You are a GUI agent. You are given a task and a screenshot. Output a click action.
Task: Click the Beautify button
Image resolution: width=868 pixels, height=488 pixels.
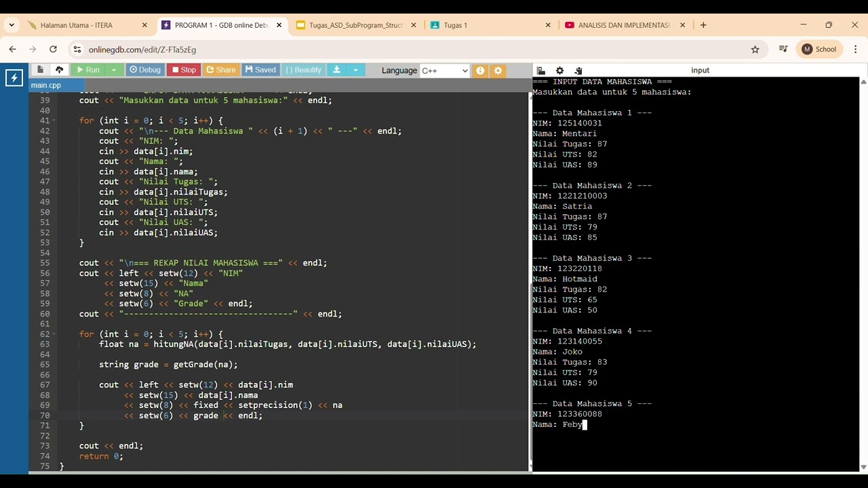click(x=303, y=70)
